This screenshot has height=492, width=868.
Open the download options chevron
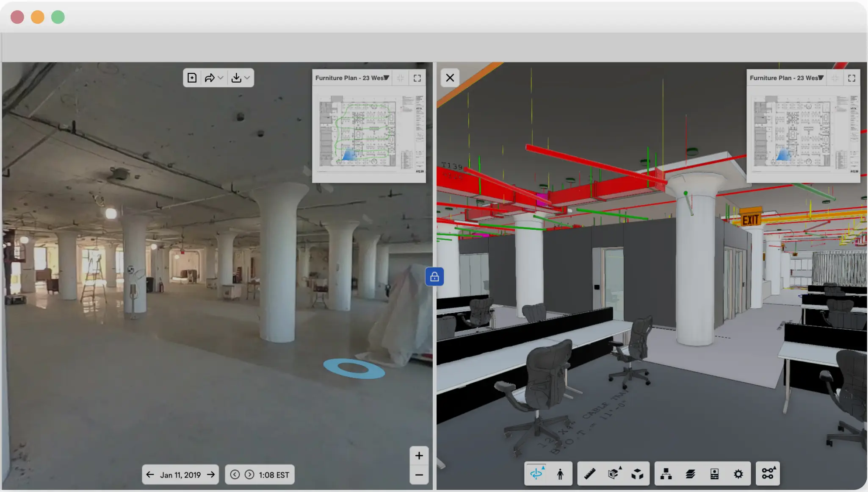(x=247, y=78)
